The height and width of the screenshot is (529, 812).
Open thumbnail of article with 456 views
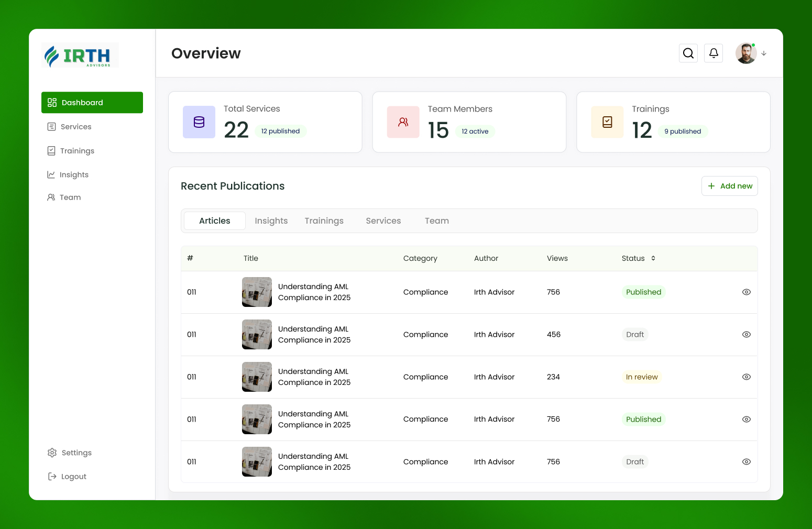(257, 335)
